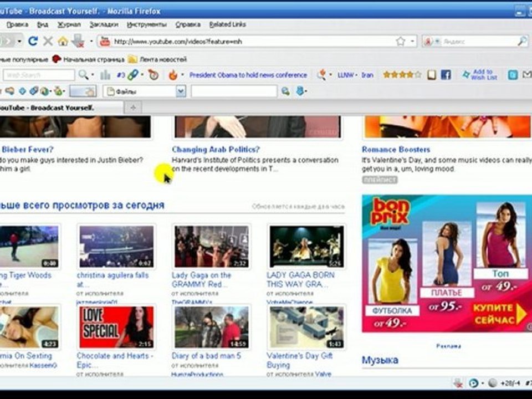Screen dimensions: 532x399
Task: Click the grey sphere status bar icon
Action: click(493, 383)
